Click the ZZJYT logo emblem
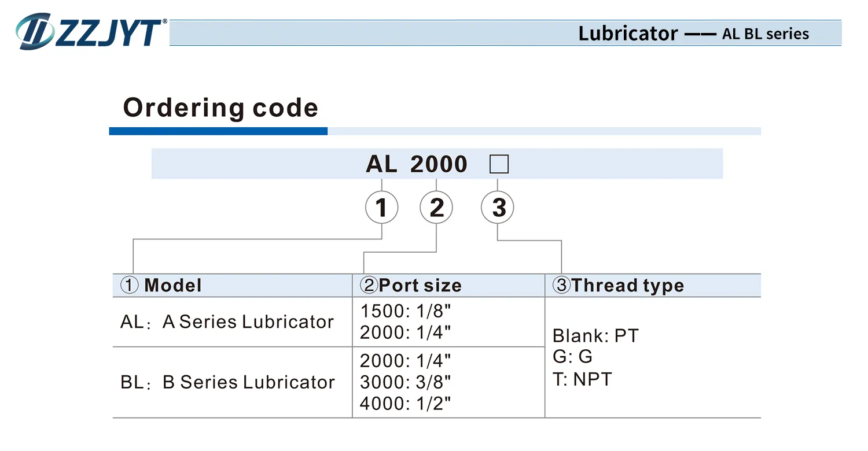This screenshot has height=451, width=868. click(36, 31)
